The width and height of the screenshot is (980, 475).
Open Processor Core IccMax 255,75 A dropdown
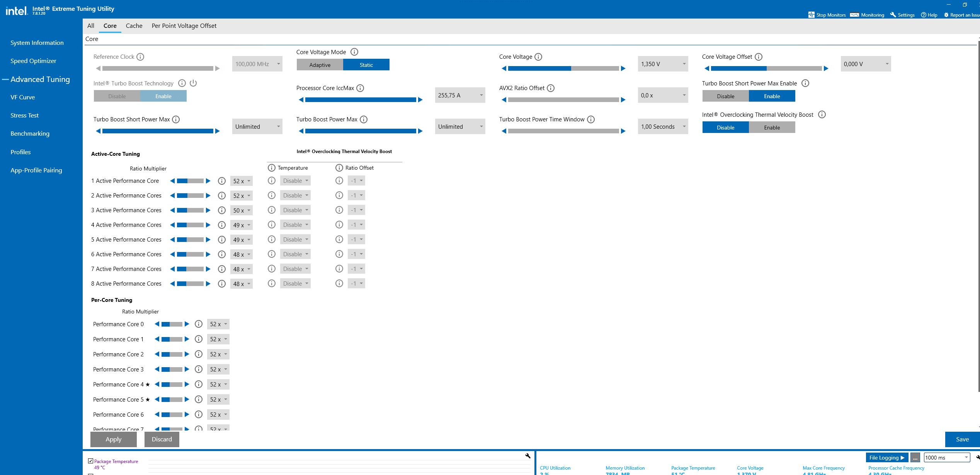460,95
